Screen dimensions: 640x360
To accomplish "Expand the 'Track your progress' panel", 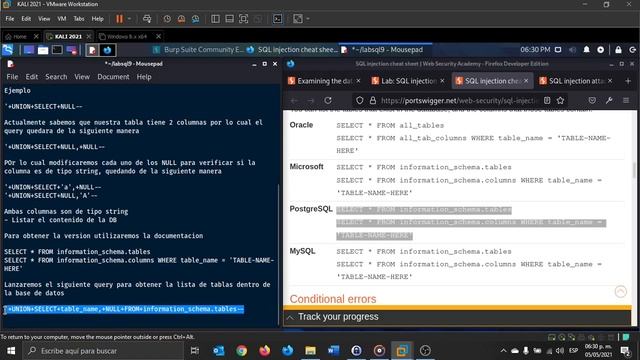I will coord(457,317).
